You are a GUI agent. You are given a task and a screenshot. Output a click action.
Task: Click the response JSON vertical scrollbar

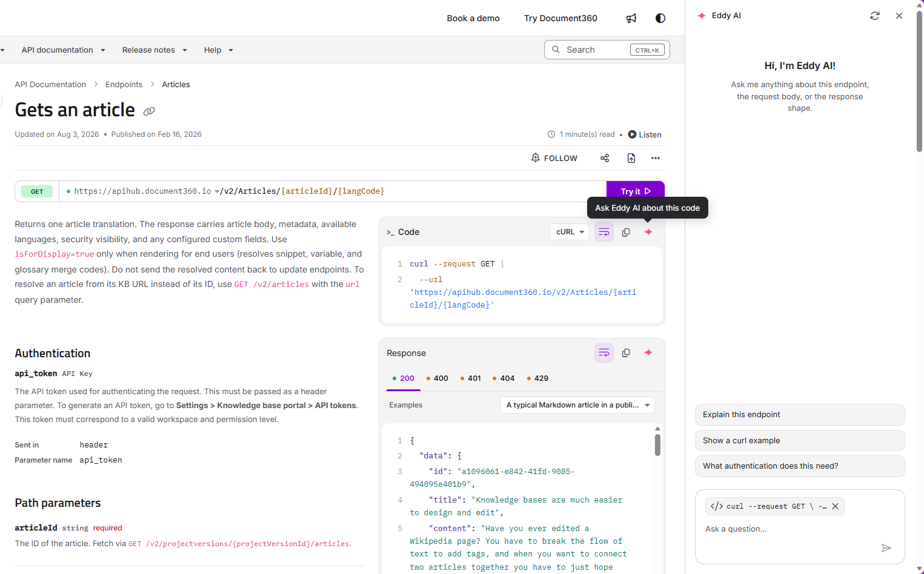657,444
